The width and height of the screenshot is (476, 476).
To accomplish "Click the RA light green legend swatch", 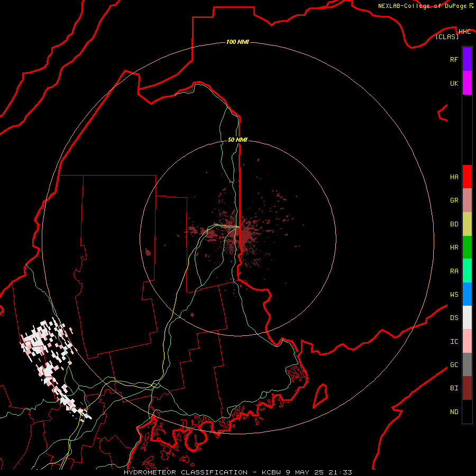I will (467, 271).
